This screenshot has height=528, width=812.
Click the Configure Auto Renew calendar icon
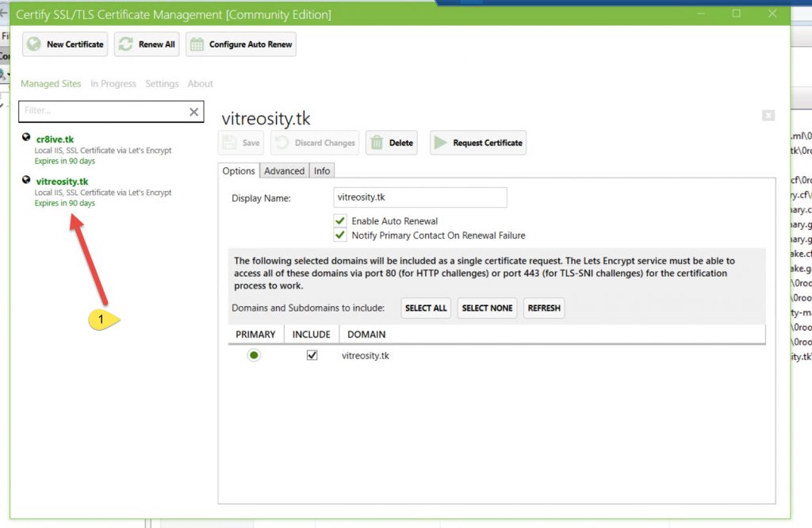coord(197,44)
